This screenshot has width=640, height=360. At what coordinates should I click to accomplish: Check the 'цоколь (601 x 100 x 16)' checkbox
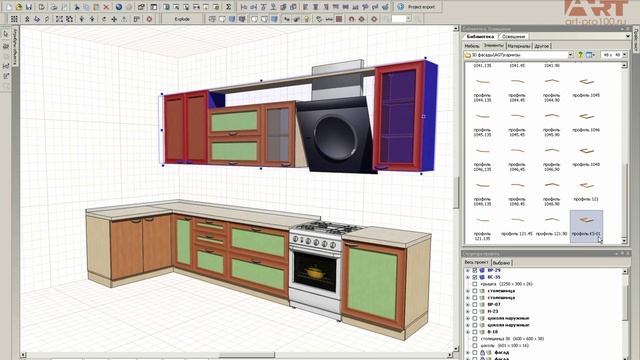pos(475,345)
